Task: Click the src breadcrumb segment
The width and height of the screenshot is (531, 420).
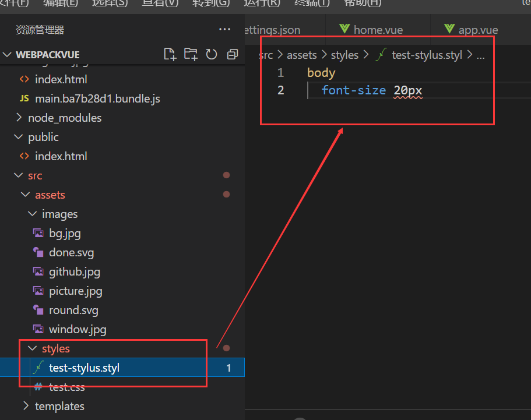Action: 266,55
